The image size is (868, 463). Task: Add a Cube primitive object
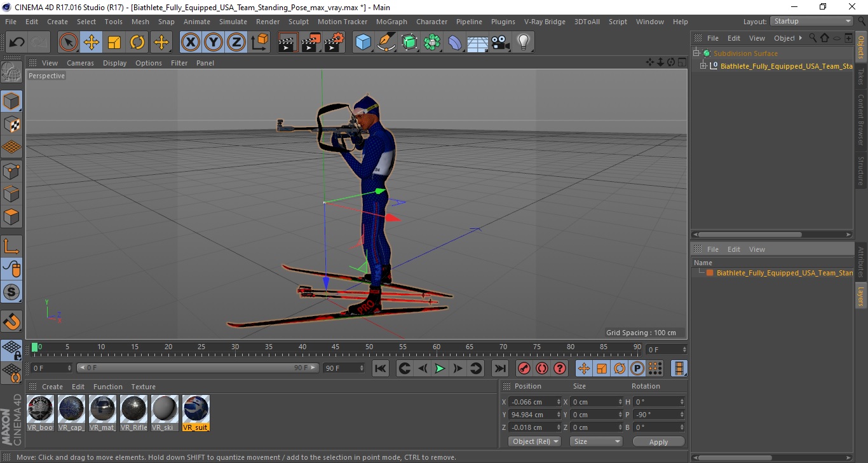coord(363,43)
